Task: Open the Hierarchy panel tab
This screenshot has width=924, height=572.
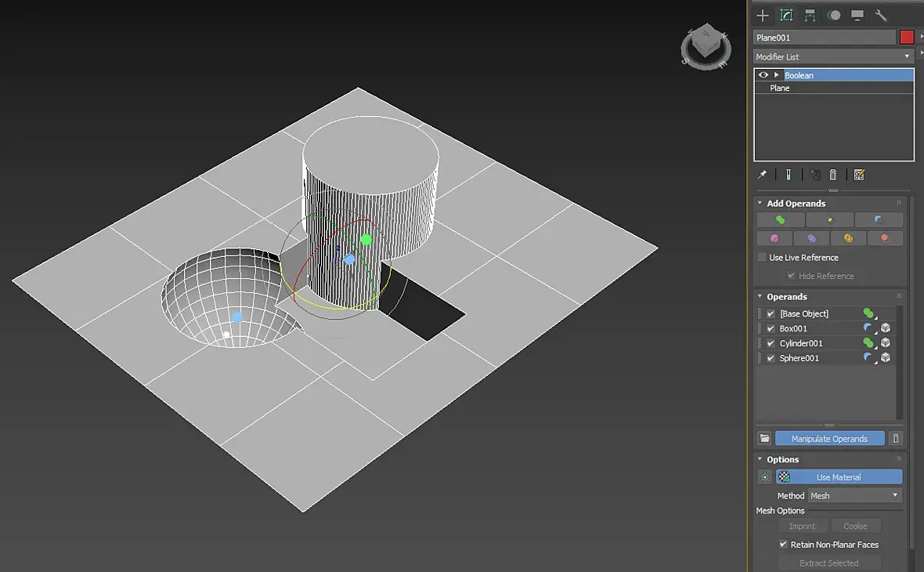Action: click(x=810, y=16)
